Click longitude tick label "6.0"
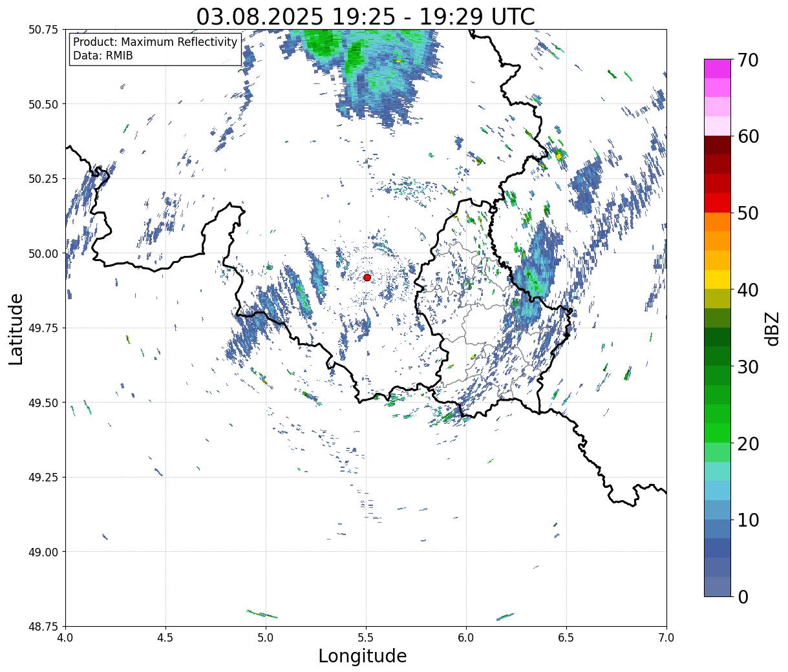 tap(466, 638)
